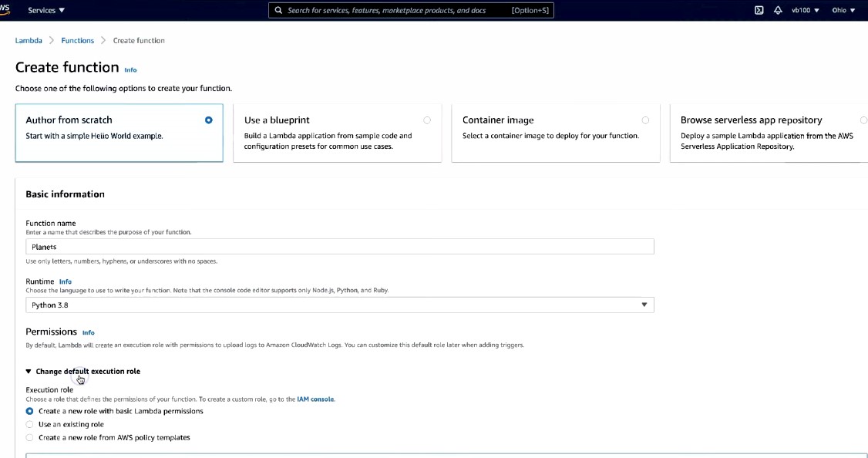Open the notifications bell icon
The width and height of the screenshot is (868, 458).
pos(778,10)
